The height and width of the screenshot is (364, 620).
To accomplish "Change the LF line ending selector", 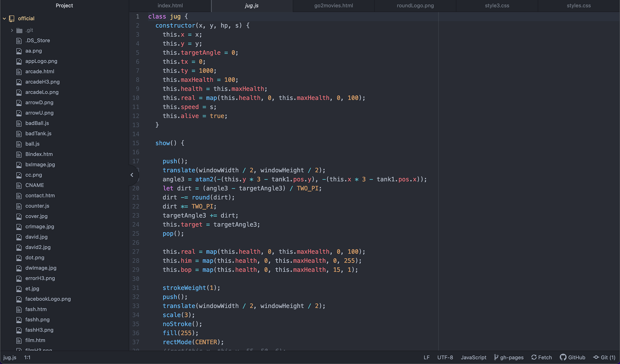I will [x=427, y=357].
